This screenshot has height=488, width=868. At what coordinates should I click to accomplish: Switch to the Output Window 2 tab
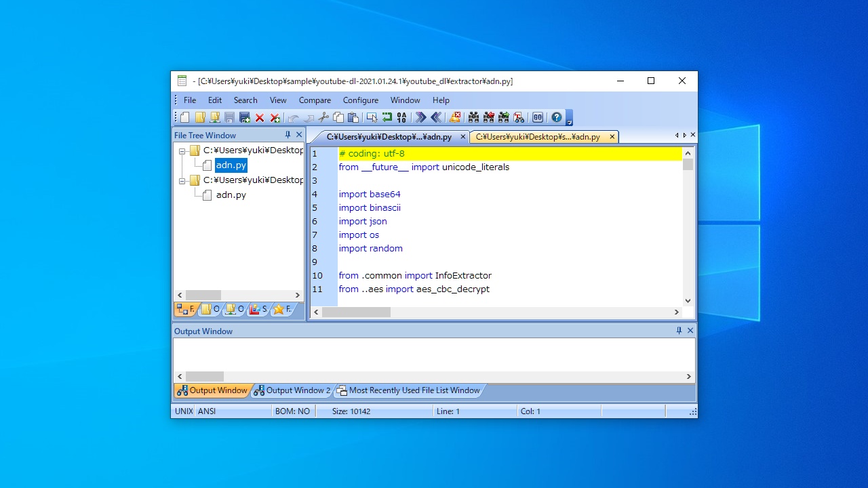[292, 390]
